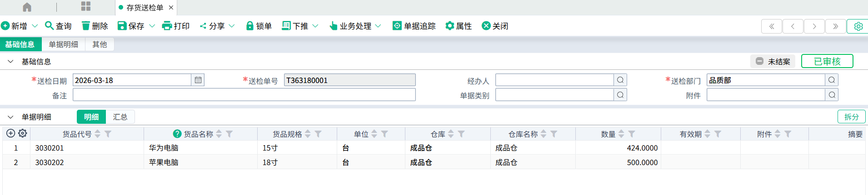Screen dimensions: 868x195
Task: Switch to the 其他 tab
Action: [x=100, y=44]
